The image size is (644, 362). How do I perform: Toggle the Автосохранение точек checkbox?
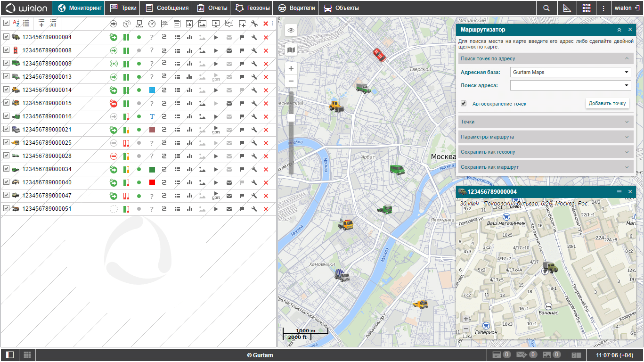(x=464, y=103)
